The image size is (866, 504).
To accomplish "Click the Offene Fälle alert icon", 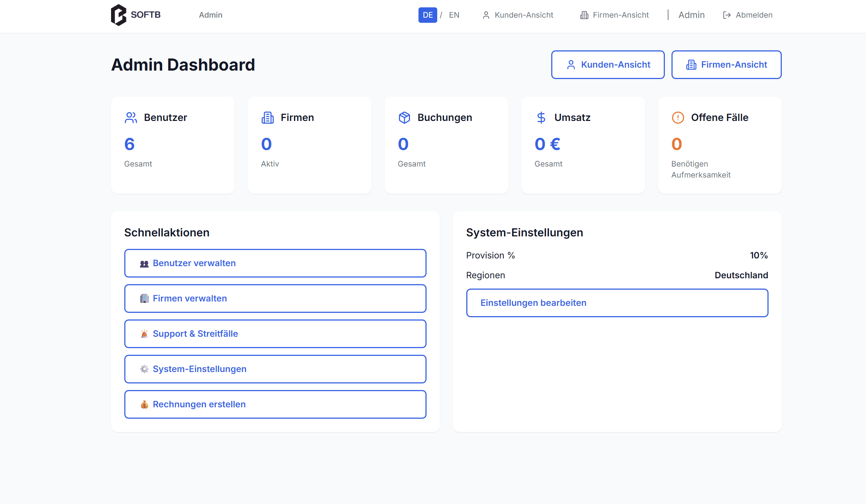I will (x=678, y=118).
